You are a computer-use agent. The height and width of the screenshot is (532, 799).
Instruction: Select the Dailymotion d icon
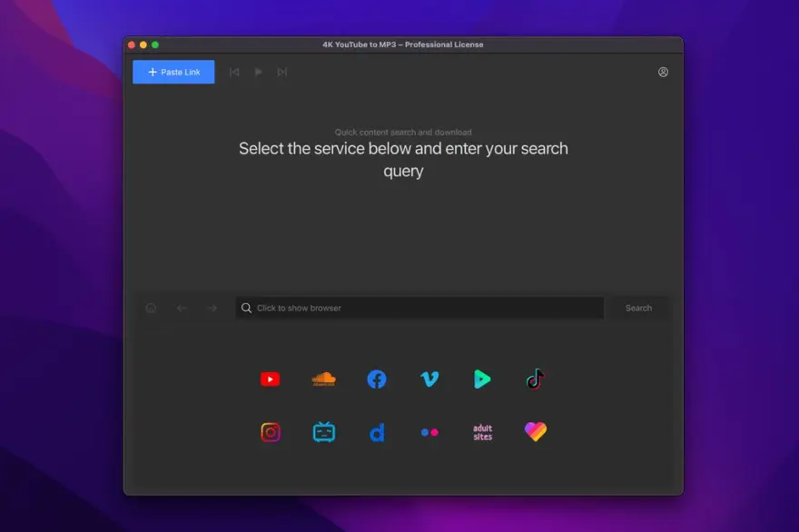click(x=377, y=433)
